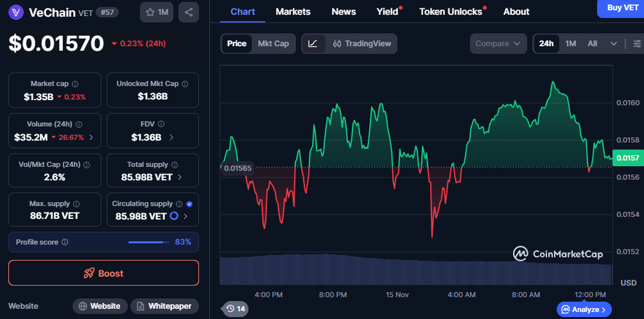
Task: Click the $1.35B market cap value
Action: tap(39, 98)
